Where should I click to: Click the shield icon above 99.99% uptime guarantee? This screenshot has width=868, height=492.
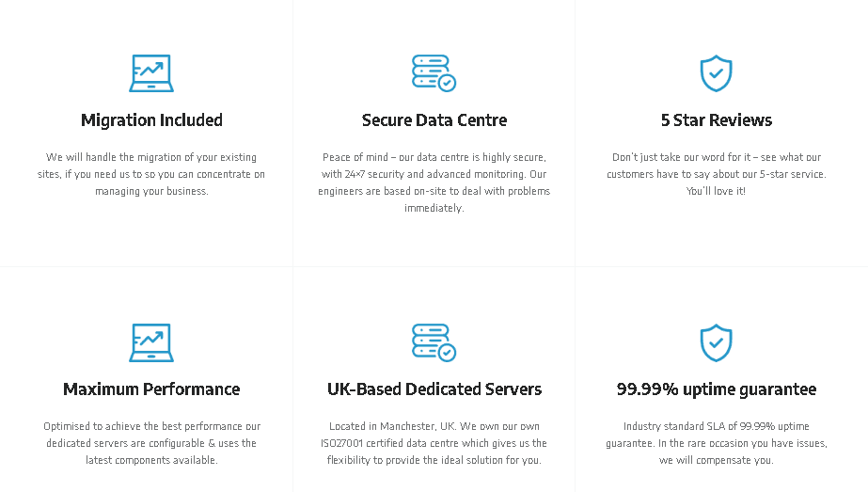pyautogui.click(x=717, y=342)
